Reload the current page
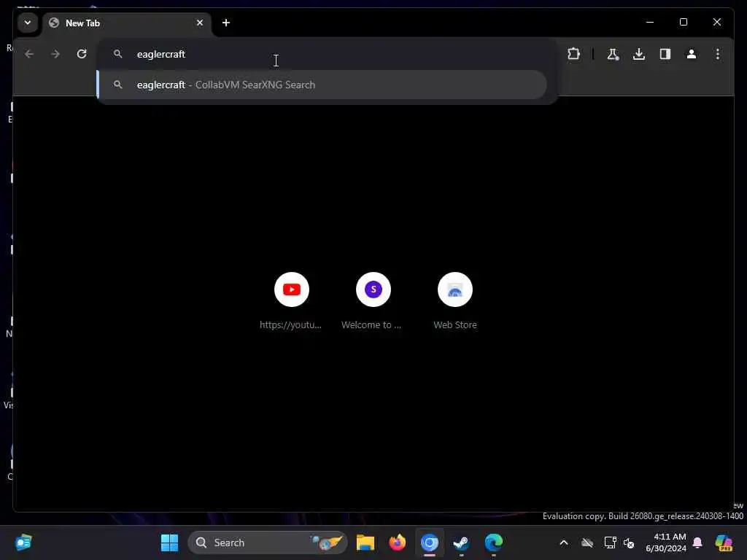 click(x=82, y=54)
